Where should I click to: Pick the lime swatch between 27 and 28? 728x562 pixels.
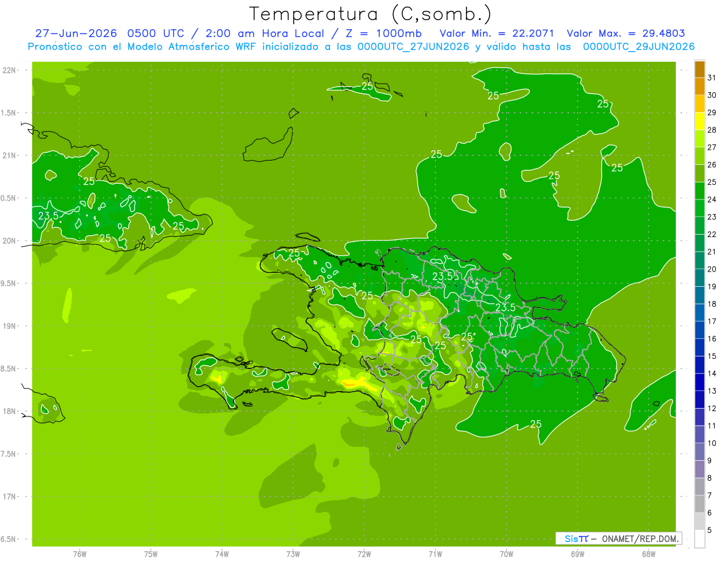(699, 139)
